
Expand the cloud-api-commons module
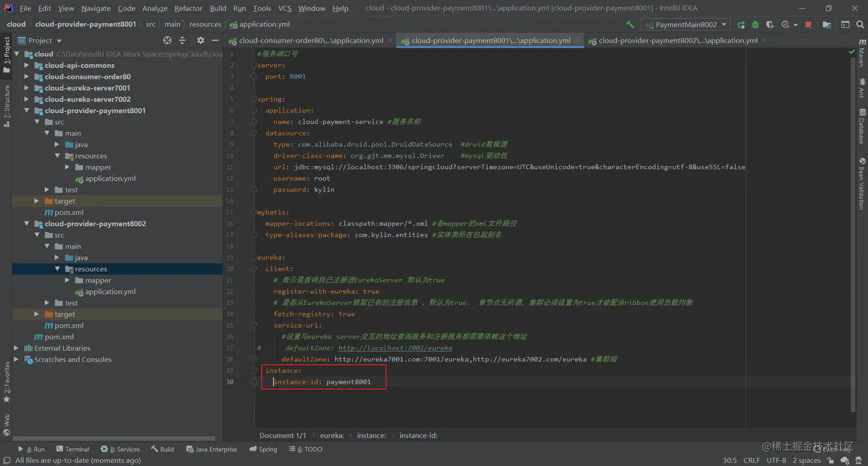[26, 66]
